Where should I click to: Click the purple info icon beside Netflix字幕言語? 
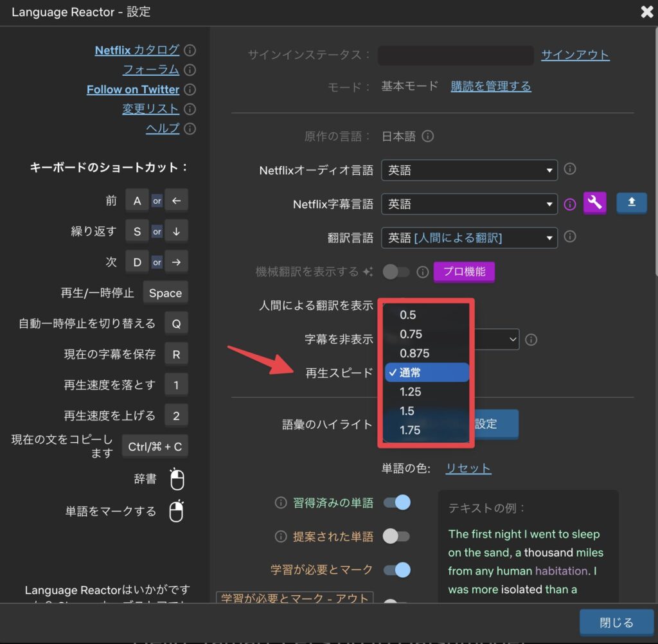tap(569, 203)
